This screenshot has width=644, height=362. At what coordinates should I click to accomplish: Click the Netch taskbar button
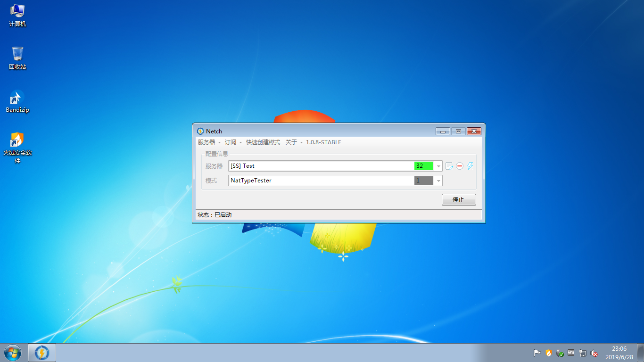coord(42,353)
